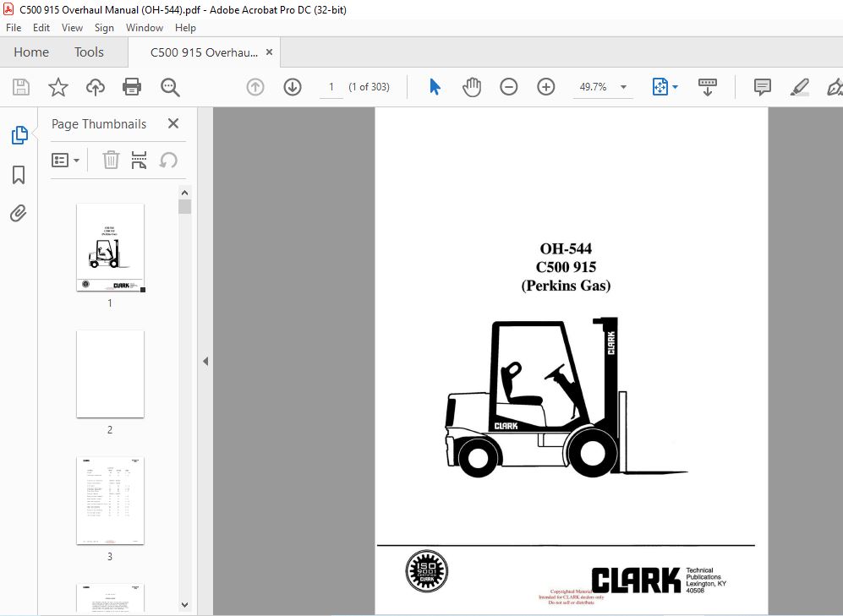843x616 pixels.
Task: Click the (Perkins Gas) text on page
Action: click(x=566, y=285)
